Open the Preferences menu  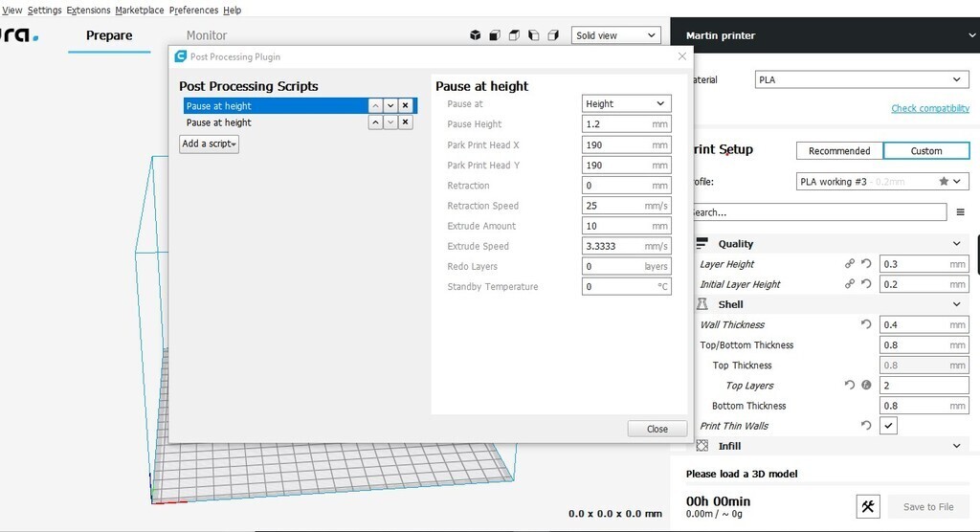tap(193, 10)
